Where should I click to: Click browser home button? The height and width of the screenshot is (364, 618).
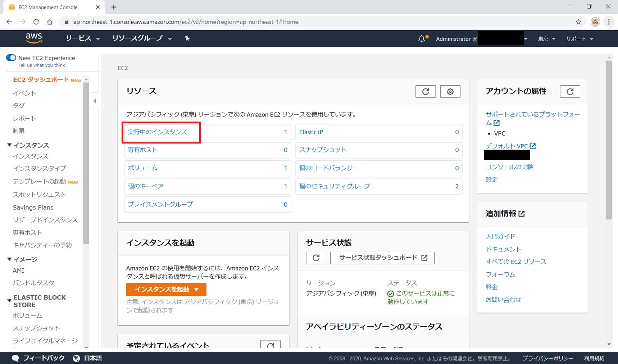50,22
